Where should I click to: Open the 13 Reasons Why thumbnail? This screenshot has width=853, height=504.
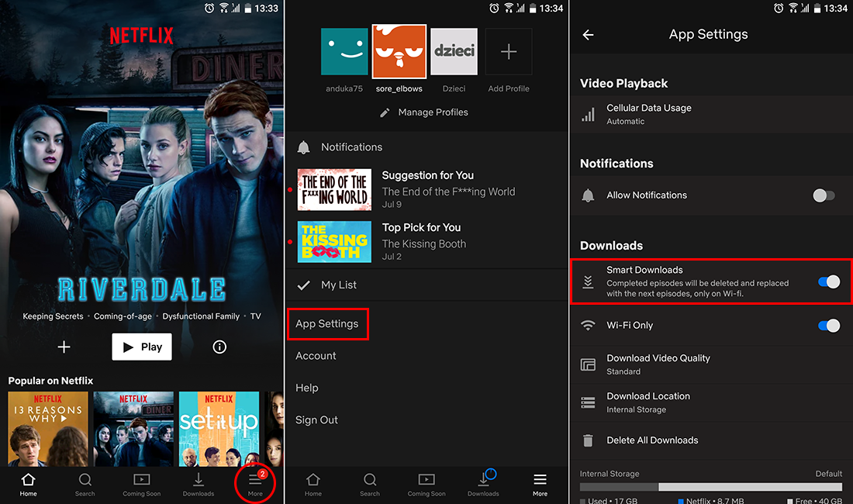point(48,429)
